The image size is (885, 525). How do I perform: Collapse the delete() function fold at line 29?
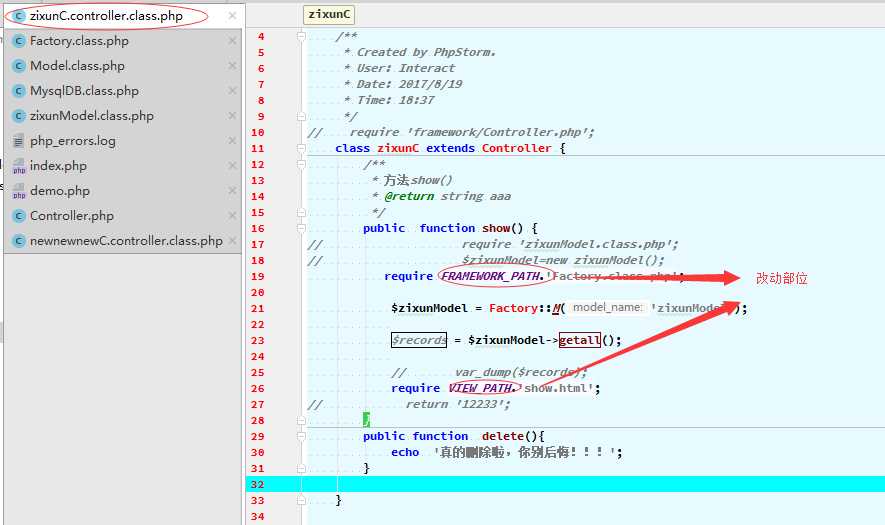[x=301, y=436]
